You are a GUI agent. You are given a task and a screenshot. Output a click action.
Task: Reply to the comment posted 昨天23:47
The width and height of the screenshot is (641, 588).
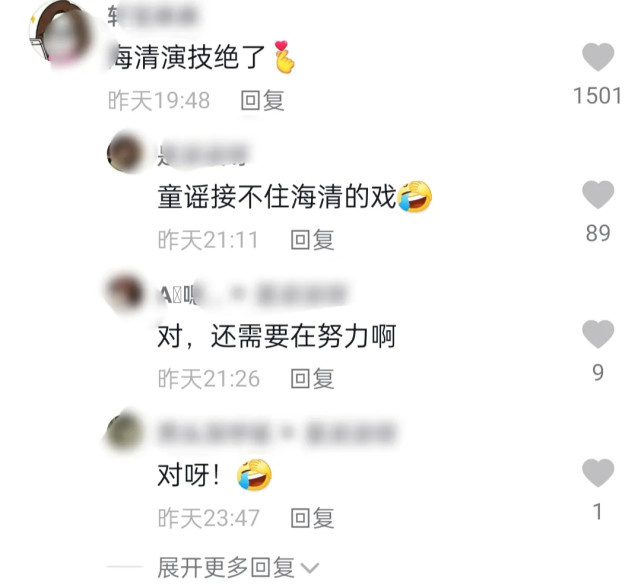pos(312,518)
